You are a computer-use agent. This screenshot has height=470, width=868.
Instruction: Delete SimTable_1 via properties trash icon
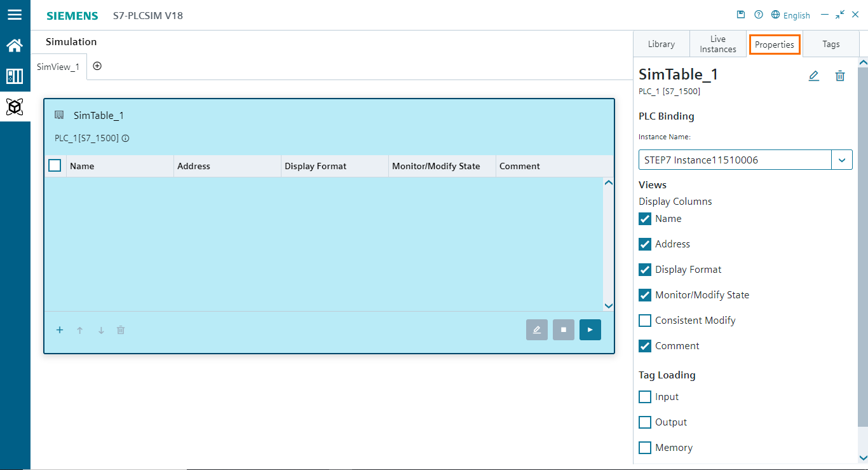[840, 76]
